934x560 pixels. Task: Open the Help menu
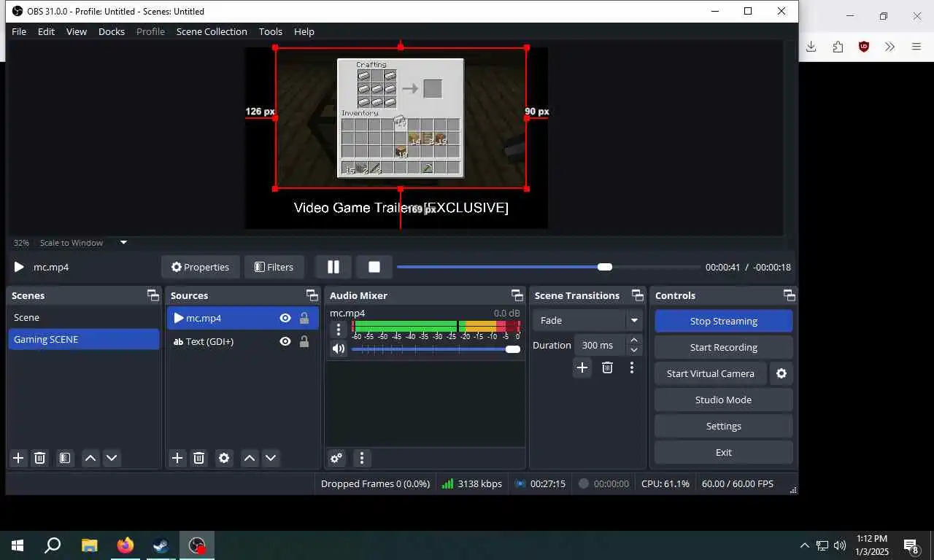pyautogui.click(x=304, y=31)
